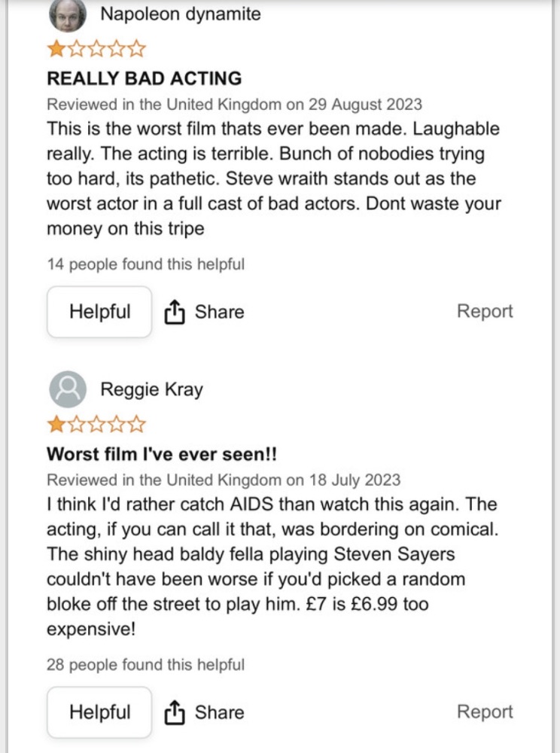The image size is (560, 753).
Task: Click the "14 people found this helpful" text
Action: (x=145, y=264)
